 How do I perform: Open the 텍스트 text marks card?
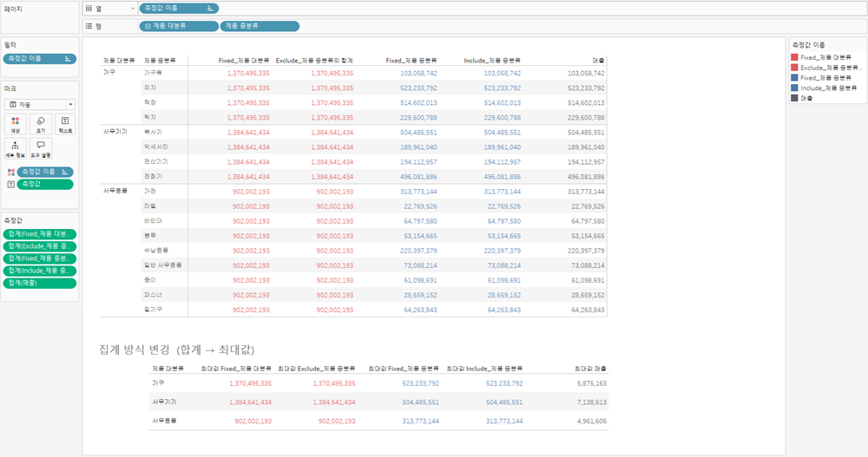(65, 125)
